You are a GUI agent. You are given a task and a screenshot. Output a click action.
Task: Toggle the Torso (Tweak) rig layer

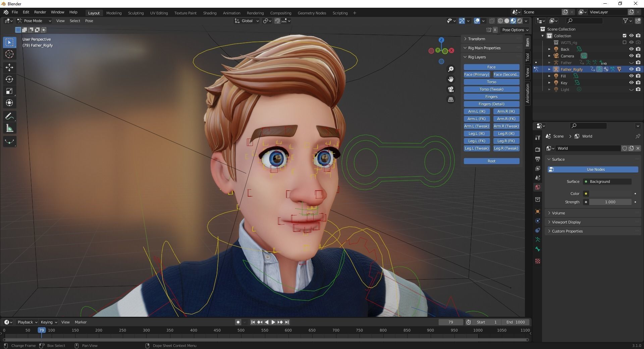click(491, 89)
